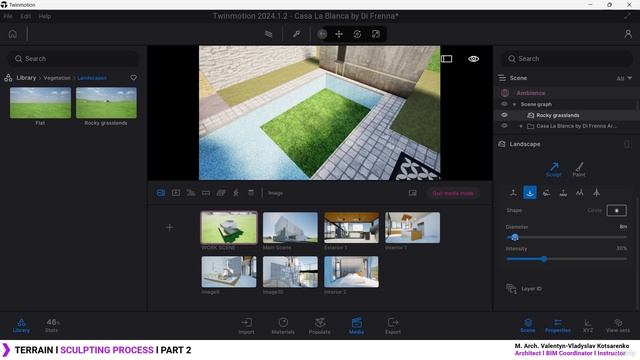Screen dimensions: 640x360
Task: Select the person-figure media icon
Action: pyautogui.click(x=236, y=193)
